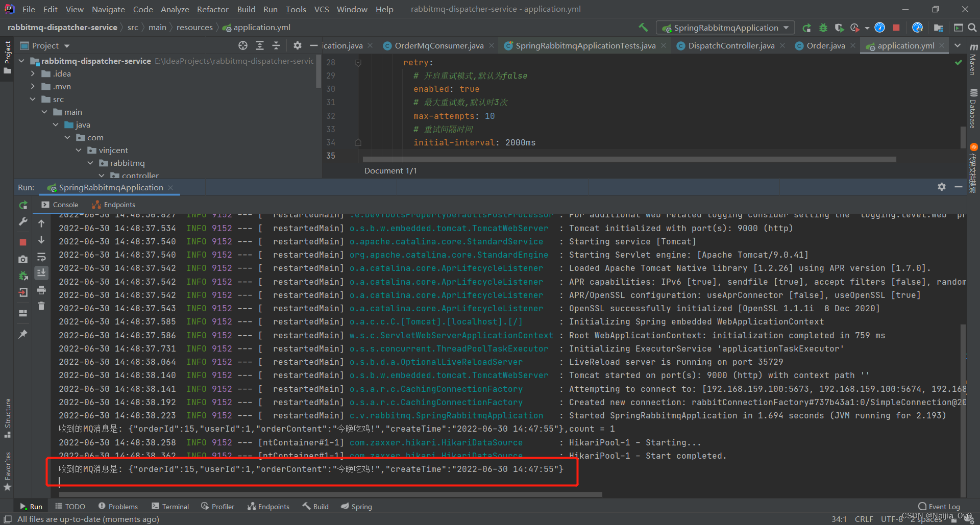
Task: Expand all nodes in the Project panel
Action: pos(260,45)
